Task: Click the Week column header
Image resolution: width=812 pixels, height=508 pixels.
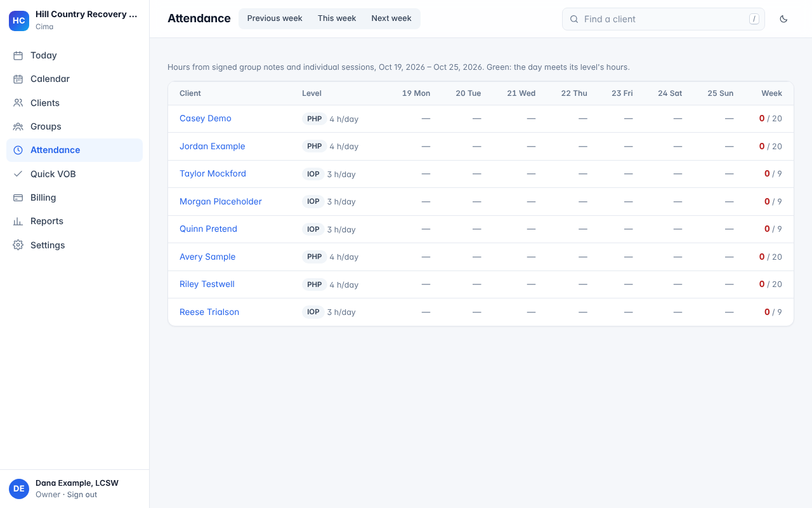Action: (771, 93)
